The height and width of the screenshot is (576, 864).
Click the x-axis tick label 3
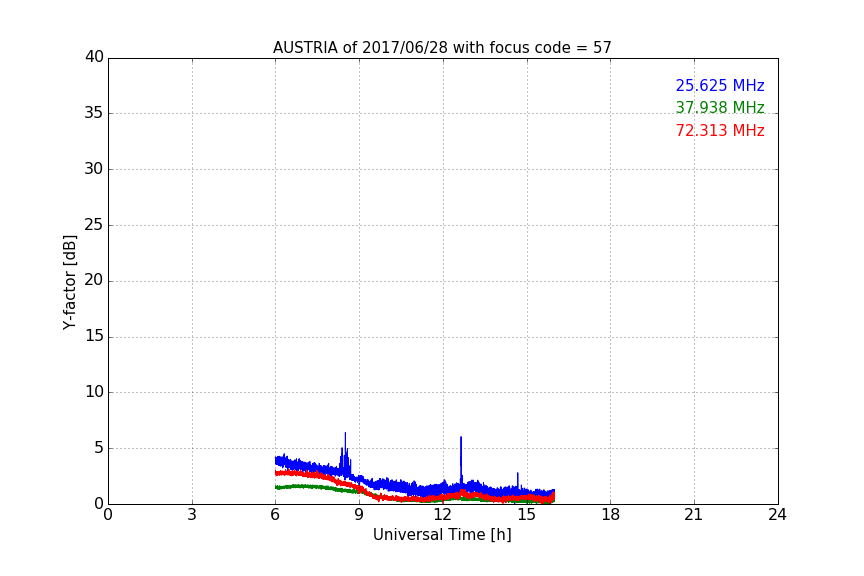pyautogui.click(x=192, y=515)
